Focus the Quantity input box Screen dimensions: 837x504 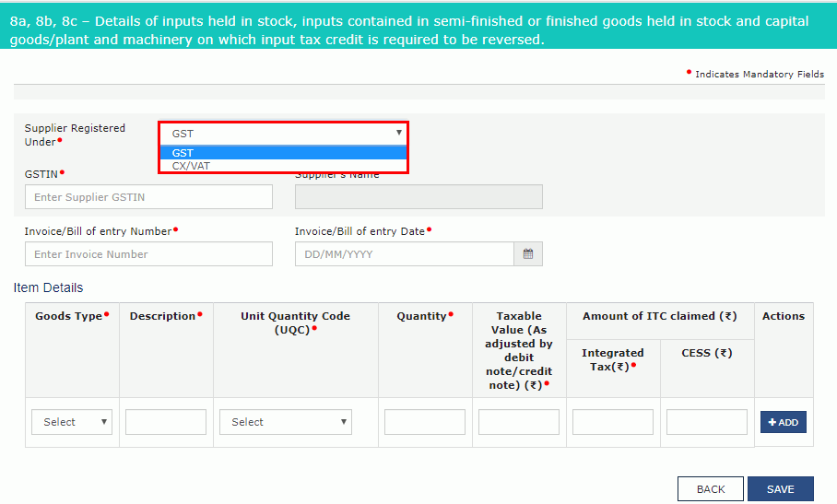[425, 422]
